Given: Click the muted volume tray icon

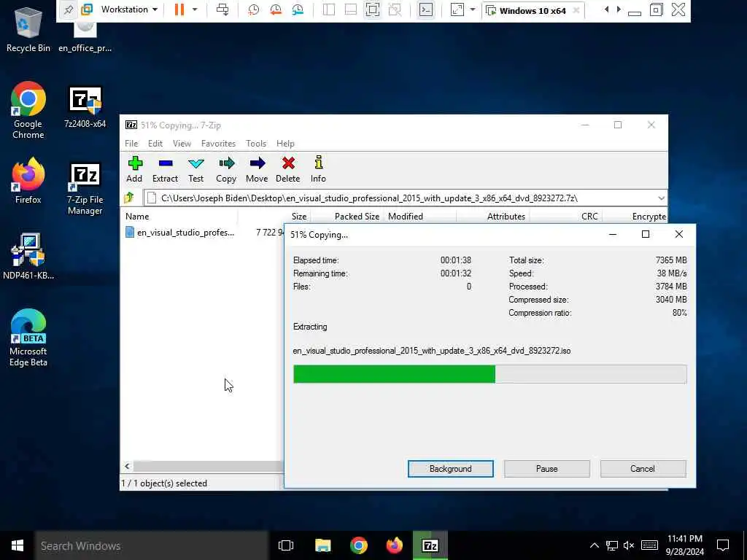Looking at the screenshot, I should [629, 545].
